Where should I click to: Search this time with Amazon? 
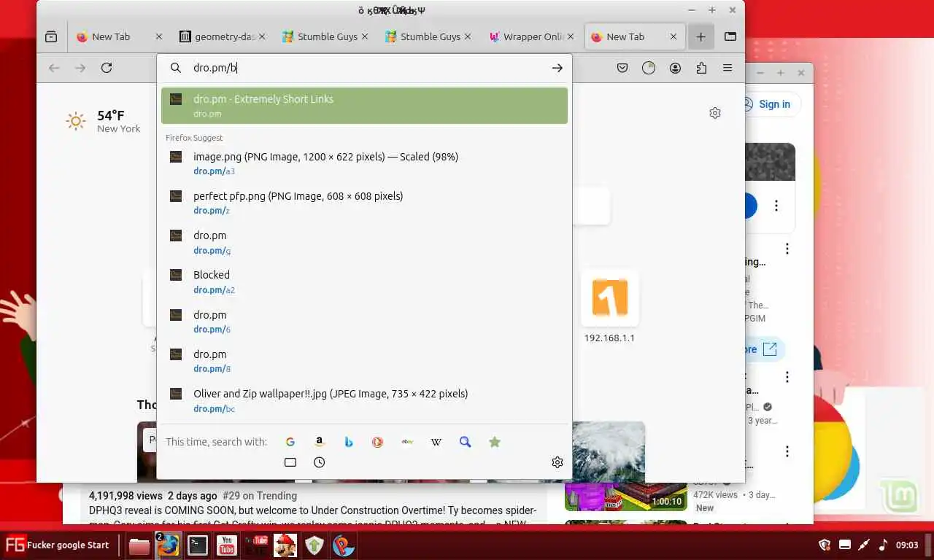pyautogui.click(x=319, y=442)
